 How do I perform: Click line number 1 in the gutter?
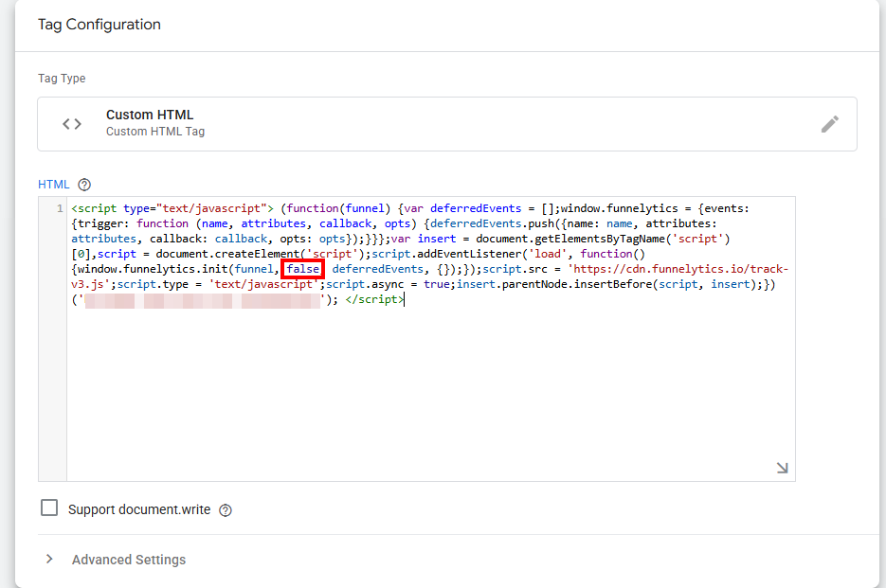click(60, 208)
